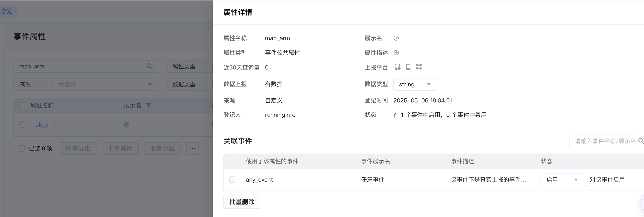The height and width of the screenshot is (217, 644).
Task: Click the filter funnel icon next to 展示名 column
Action: [x=149, y=105]
